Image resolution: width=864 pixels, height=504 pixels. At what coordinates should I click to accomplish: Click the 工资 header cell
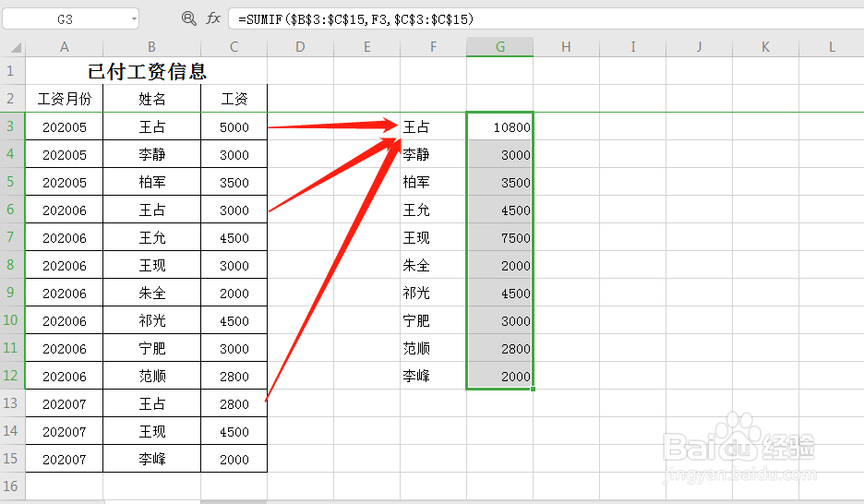click(234, 99)
